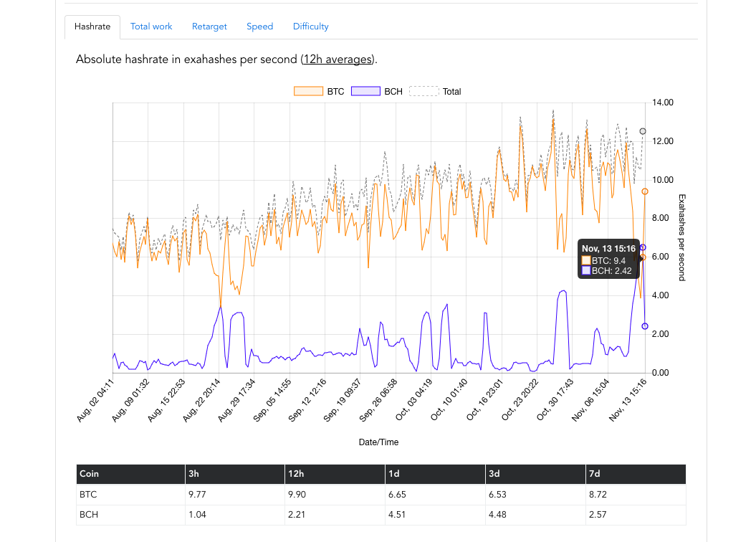Click the Oct, 23 20:22 x-axis label
This screenshot has width=756, height=542.
(x=520, y=401)
